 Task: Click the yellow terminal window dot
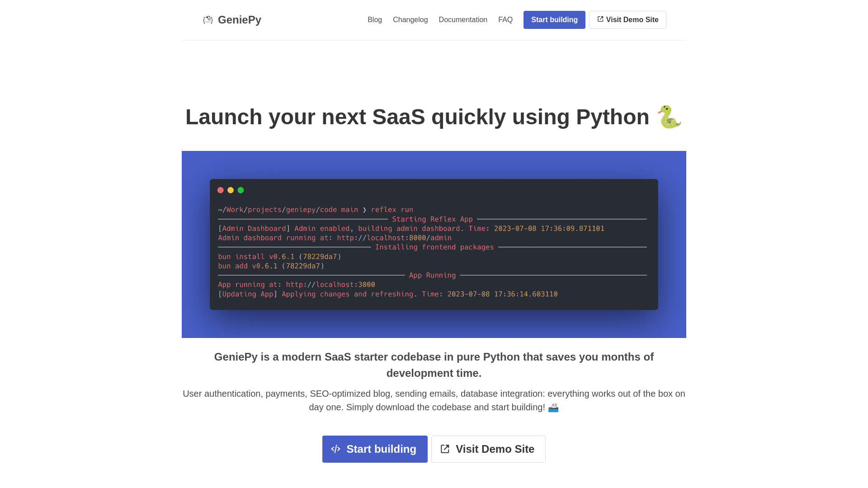click(231, 190)
